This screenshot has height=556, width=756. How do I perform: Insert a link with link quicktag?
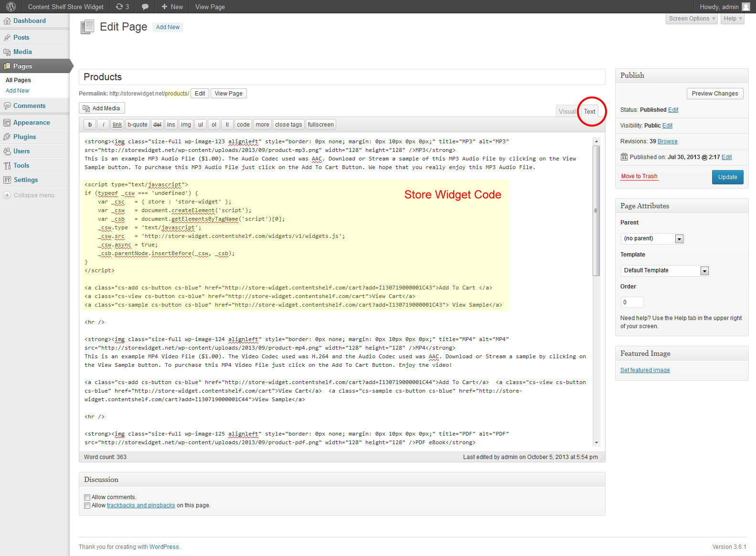click(x=117, y=125)
